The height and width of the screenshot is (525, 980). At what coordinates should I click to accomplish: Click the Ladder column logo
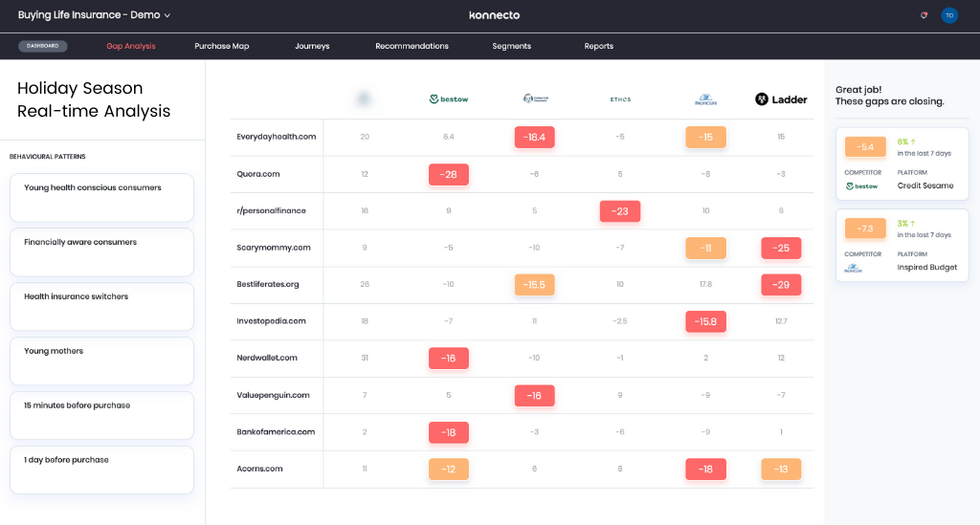point(781,98)
